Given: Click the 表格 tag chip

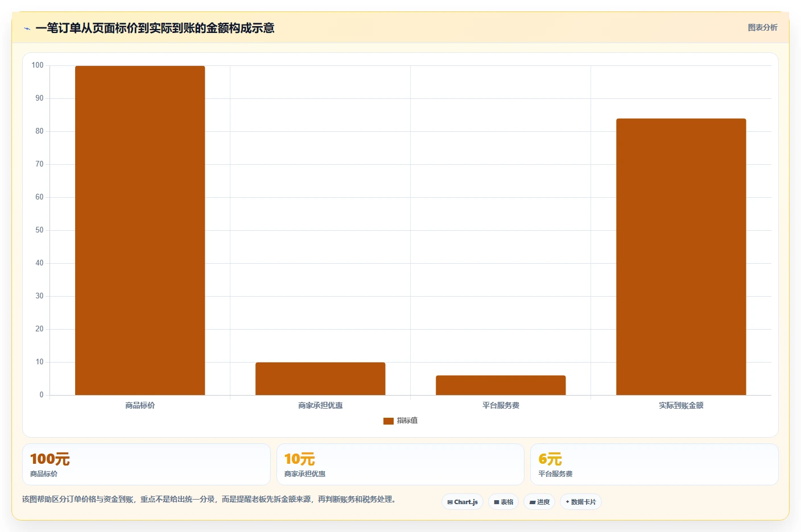Looking at the screenshot, I should [503, 502].
